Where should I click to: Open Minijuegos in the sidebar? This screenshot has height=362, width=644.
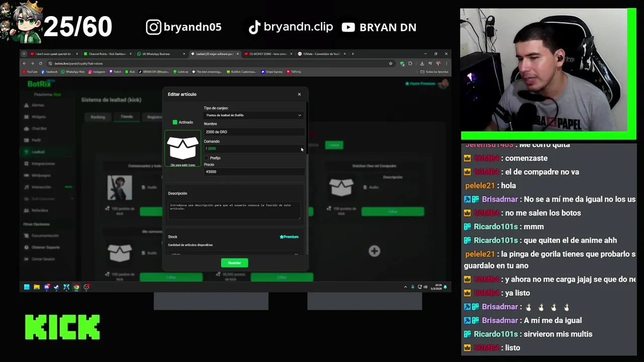click(x=41, y=175)
